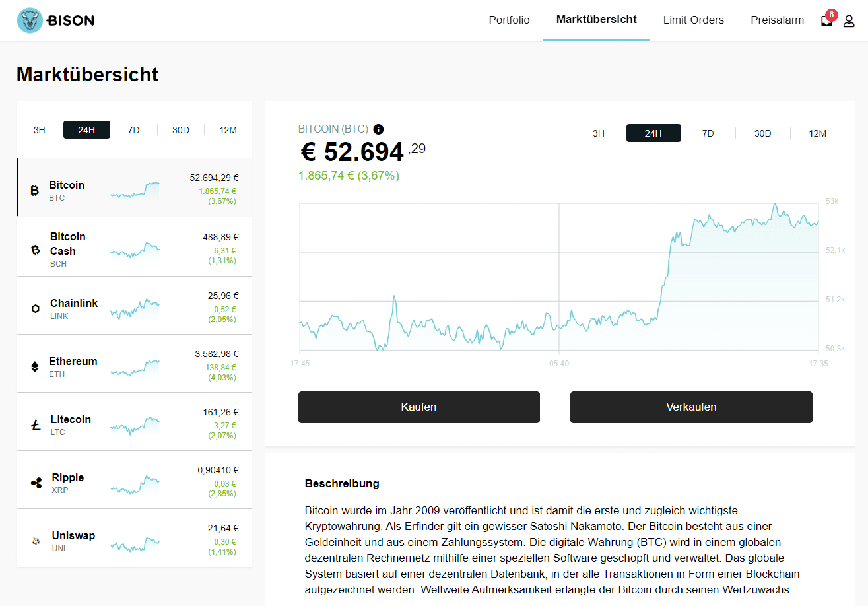Open the notifications inbox icon
This screenshot has width=868, height=606.
tap(826, 21)
